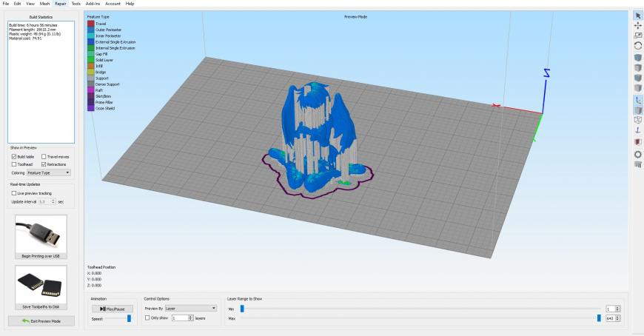Switch to the front view cube
Viewport: 644px width, 336px height.
tap(638, 78)
